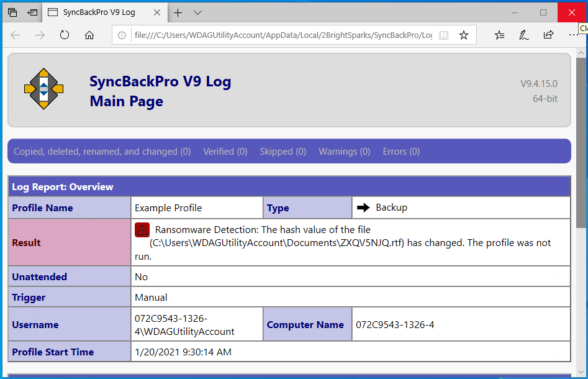Click the Result label cell
The image size is (588, 379).
pos(70,242)
